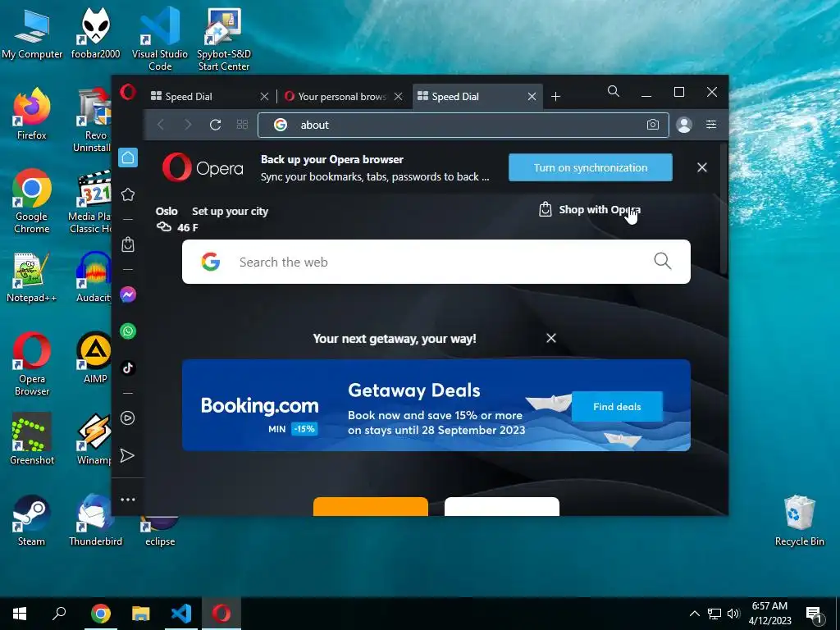Click the page vertical scrollbar

(724, 209)
